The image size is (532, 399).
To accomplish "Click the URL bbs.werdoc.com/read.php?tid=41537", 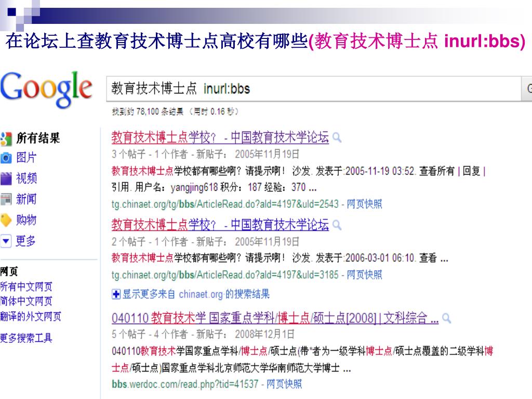I will pyautogui.click(x=185, y=384).
